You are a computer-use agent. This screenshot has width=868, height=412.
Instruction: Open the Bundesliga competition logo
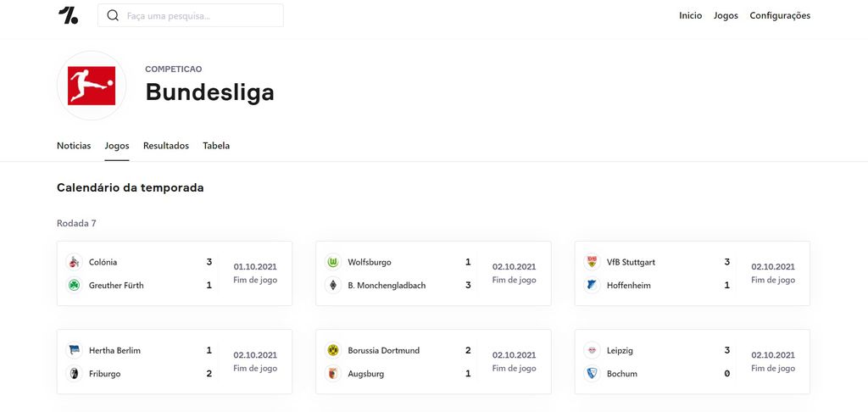point(92,86)
